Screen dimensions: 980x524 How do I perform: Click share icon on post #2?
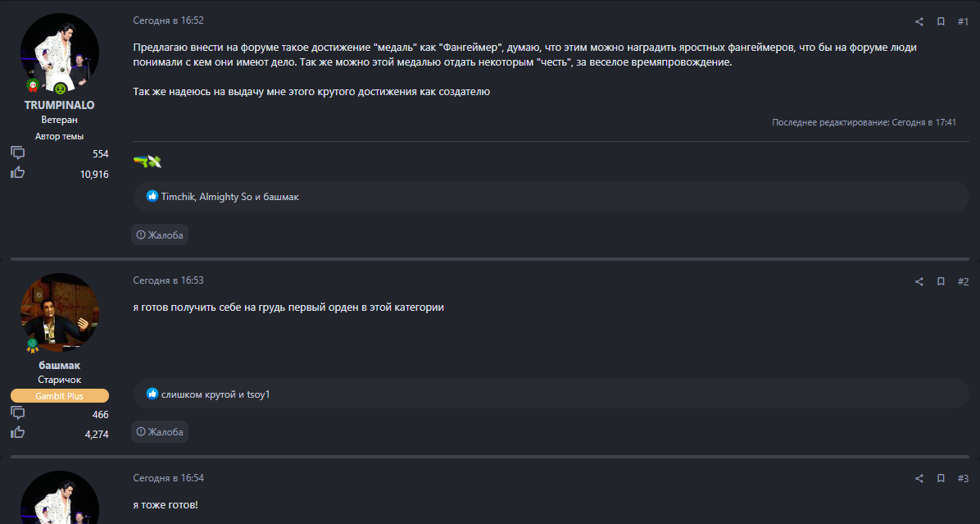(x=919, y=281)
